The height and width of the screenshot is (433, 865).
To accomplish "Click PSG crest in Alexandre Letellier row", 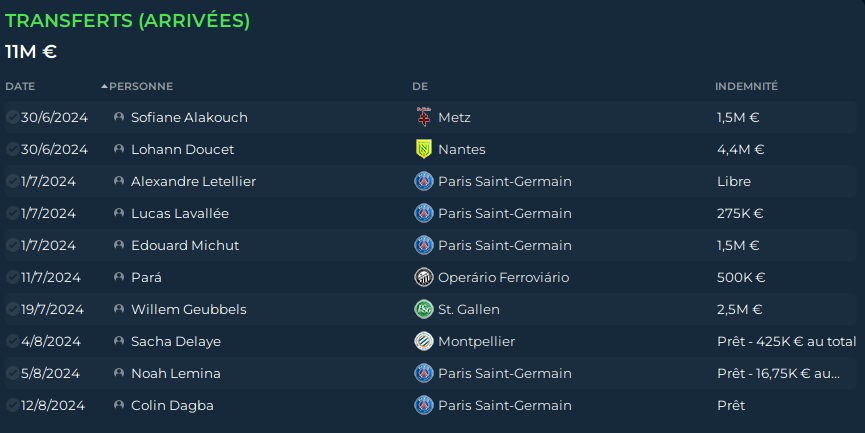I will click(424, 181).
